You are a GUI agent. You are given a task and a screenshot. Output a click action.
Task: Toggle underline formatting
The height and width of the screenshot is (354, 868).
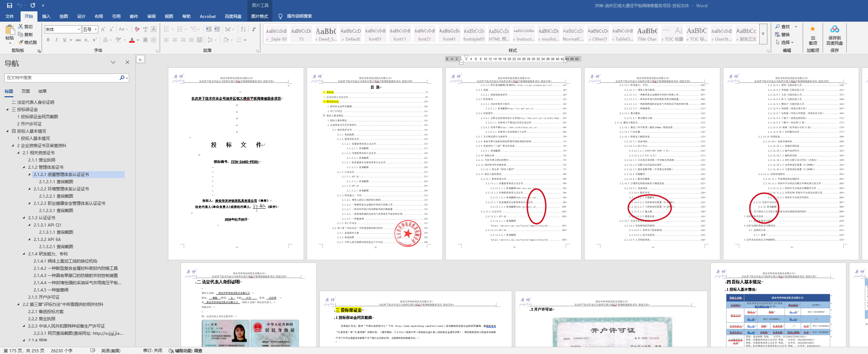pos(65,40)
